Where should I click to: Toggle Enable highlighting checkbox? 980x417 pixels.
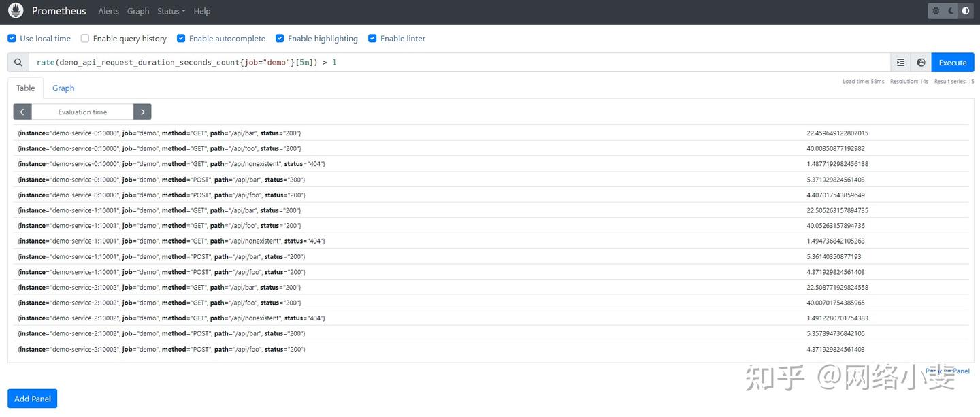(280, 39)
